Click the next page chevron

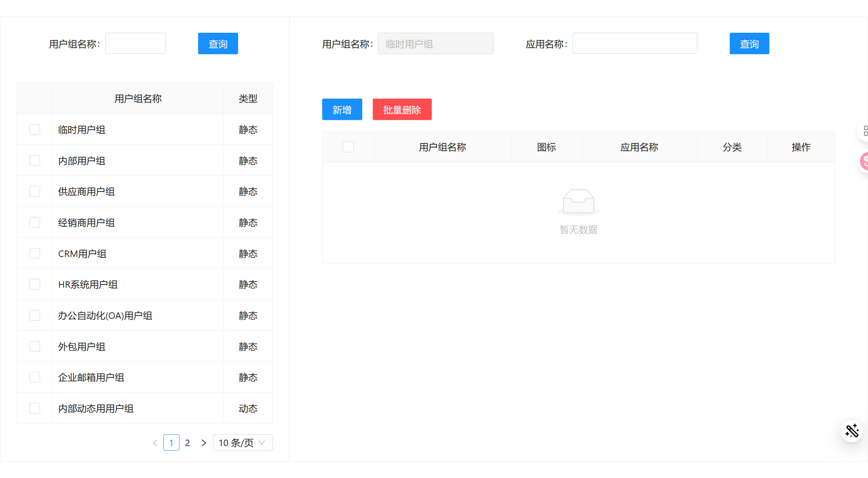[x=203, y=442]
